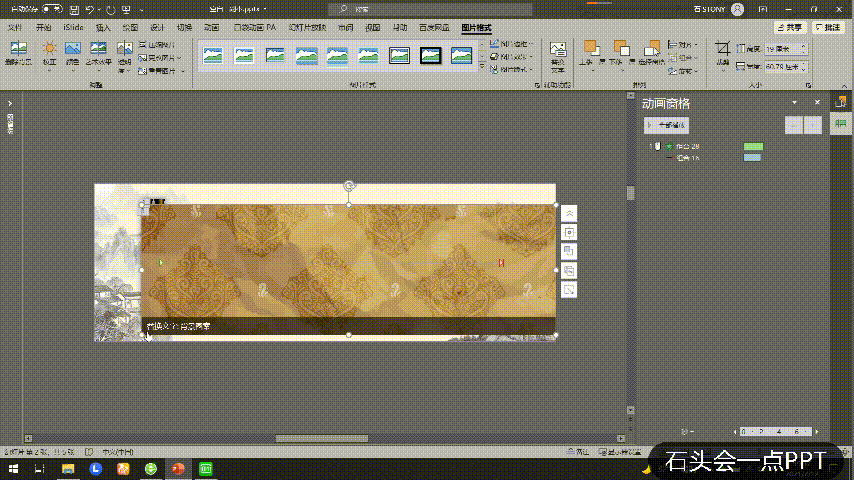Click the fourth floating icon beside picture
854x480 pixels.
tap(569, 271)
